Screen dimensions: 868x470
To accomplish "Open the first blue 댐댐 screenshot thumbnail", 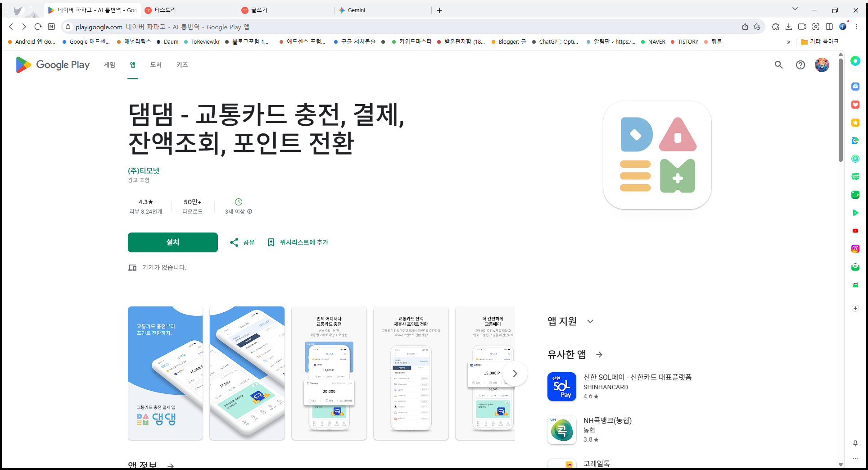I will pyautogui.click(x=165, y=373).
